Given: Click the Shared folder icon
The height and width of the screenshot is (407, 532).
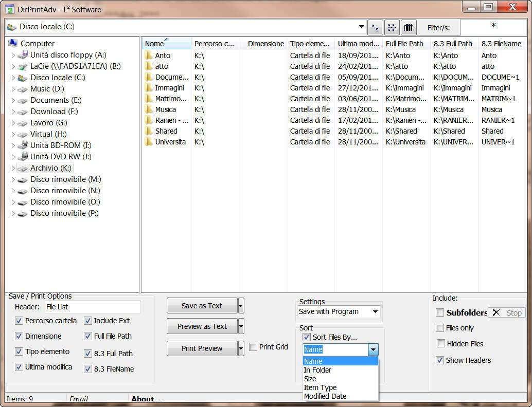Looking at the screenshot, I should point(149,131).
